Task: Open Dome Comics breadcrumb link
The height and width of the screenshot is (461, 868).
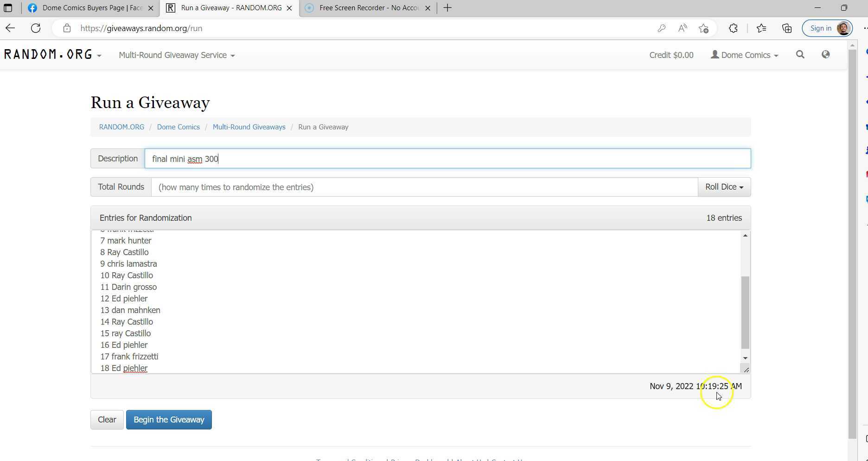Action: point(179,127)
